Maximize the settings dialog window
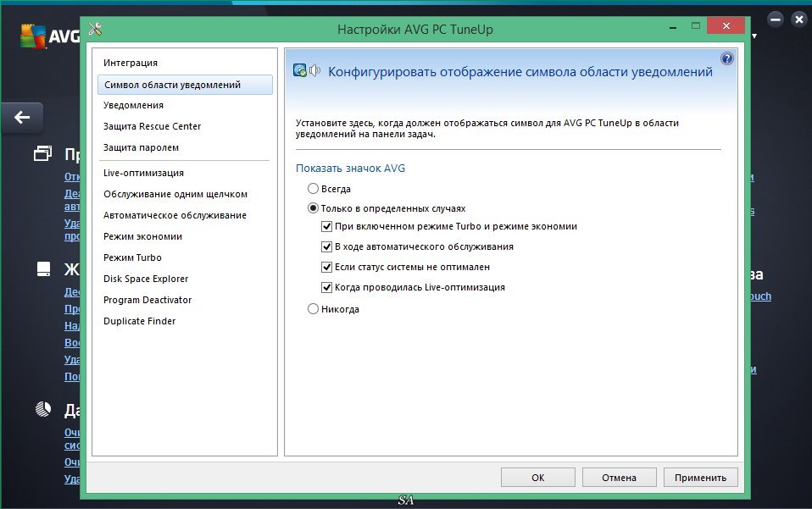 point(696,26)
